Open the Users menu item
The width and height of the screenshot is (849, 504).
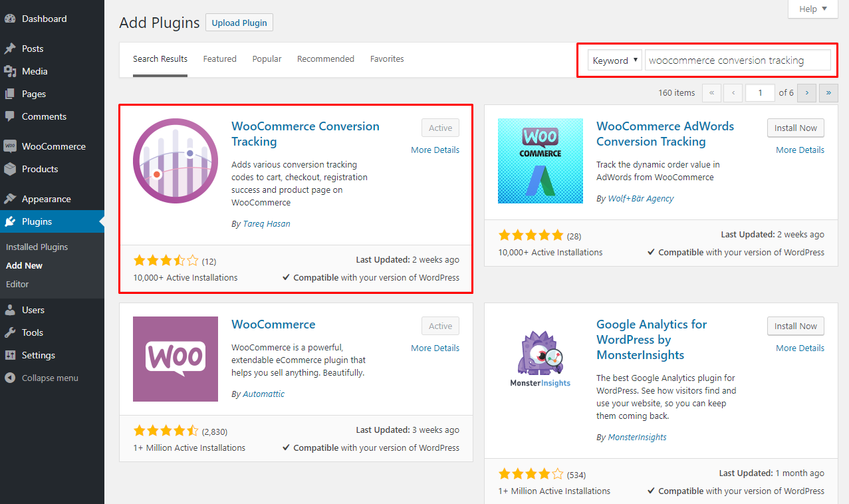(x=52, y=310)
